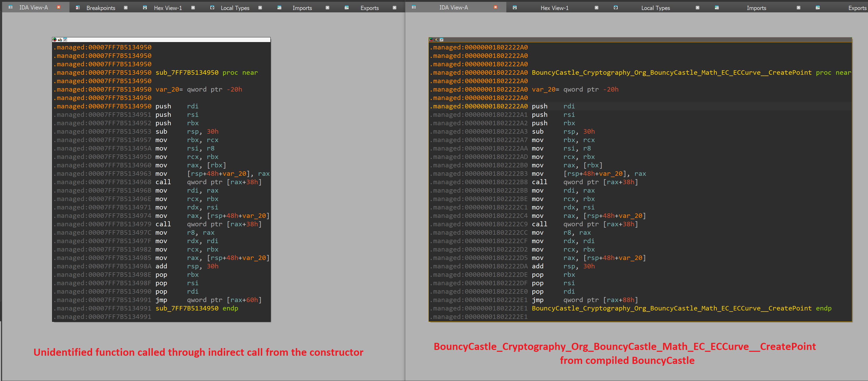
Task: Open the Imports tab in right pane
Action: [756, 8]
